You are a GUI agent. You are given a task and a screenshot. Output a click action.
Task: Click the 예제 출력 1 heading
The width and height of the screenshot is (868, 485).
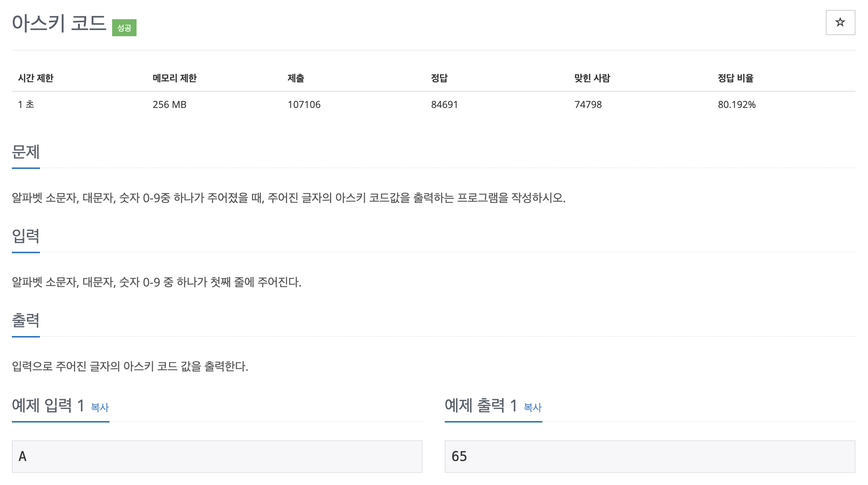tap(481, 406)
